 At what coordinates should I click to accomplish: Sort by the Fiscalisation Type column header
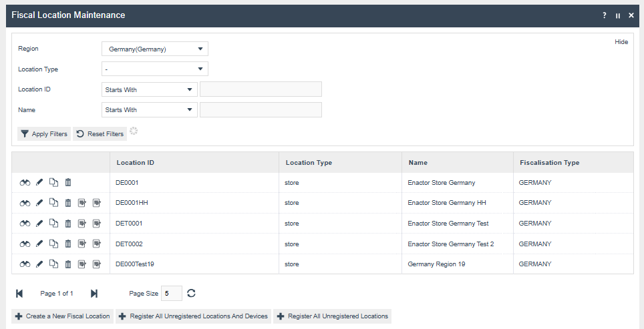pyautogui.click(x=549, y=163)
